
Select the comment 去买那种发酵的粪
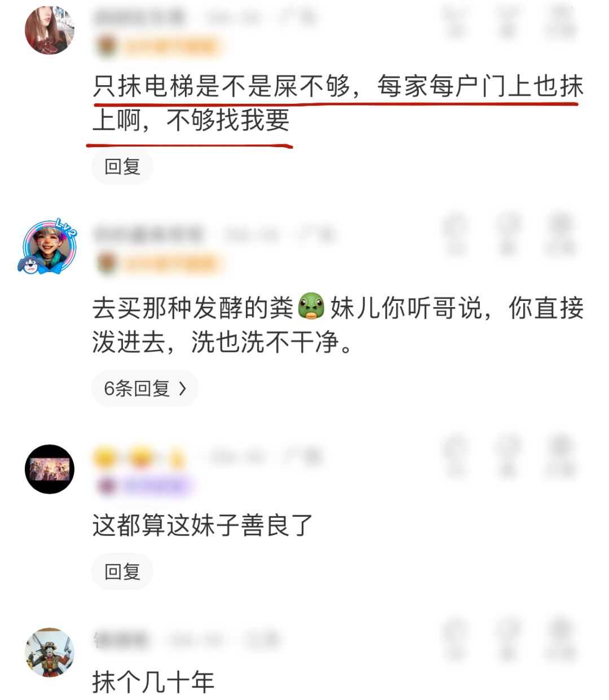coord(338,325)
